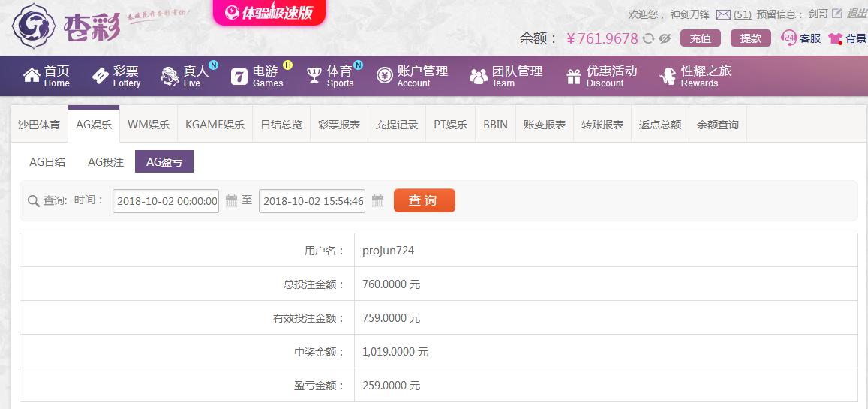Click the orange 查询 query button
Image resolution: width=868 pixels, height=409 pixels.
tap(424, 200)
